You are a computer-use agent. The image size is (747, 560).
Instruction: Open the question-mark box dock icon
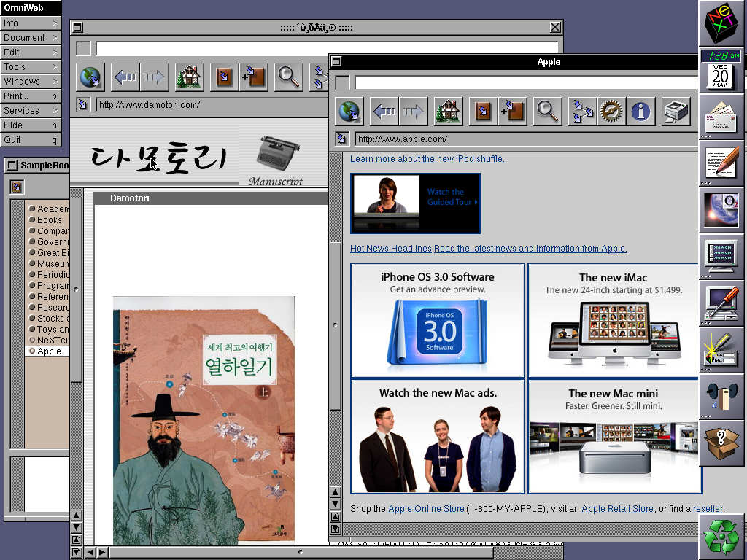[x=721, y=443]
